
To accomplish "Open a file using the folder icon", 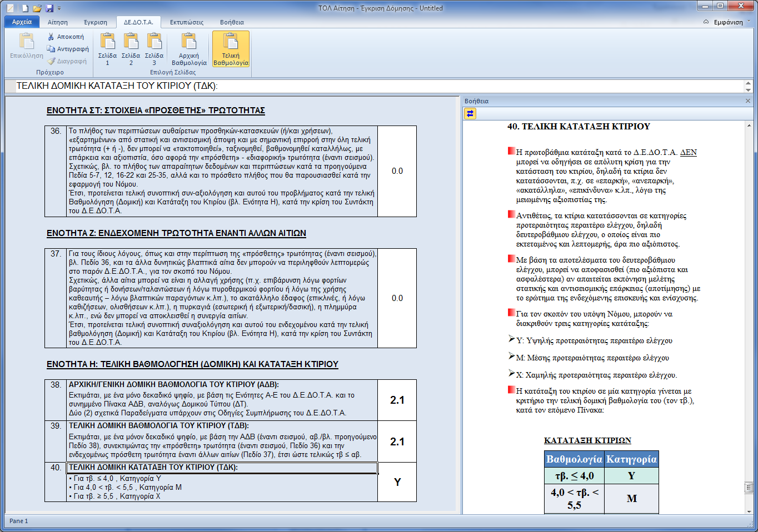I will click(37, 8).
